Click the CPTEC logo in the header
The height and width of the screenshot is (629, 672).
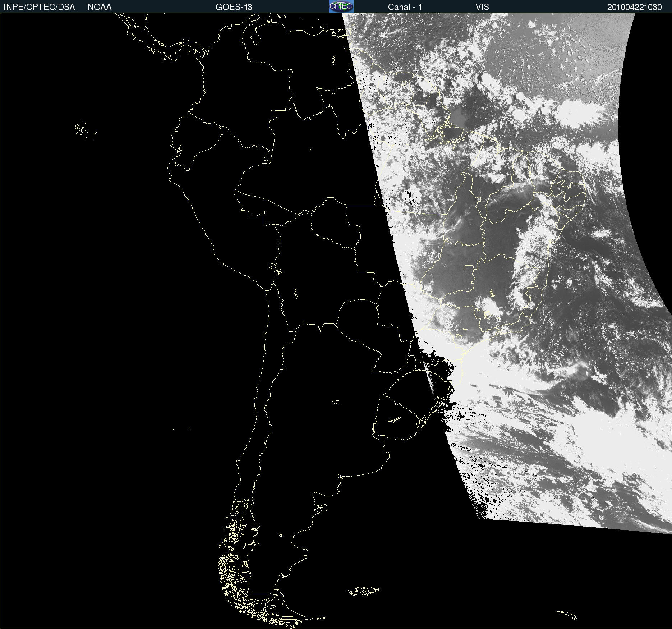341,6
